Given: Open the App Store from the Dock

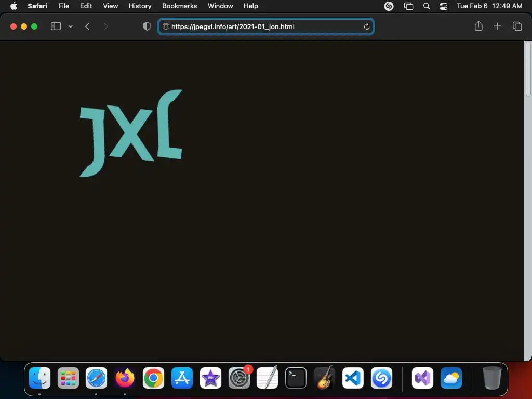Looking at the screenshot, I should (x=182, y=378).
